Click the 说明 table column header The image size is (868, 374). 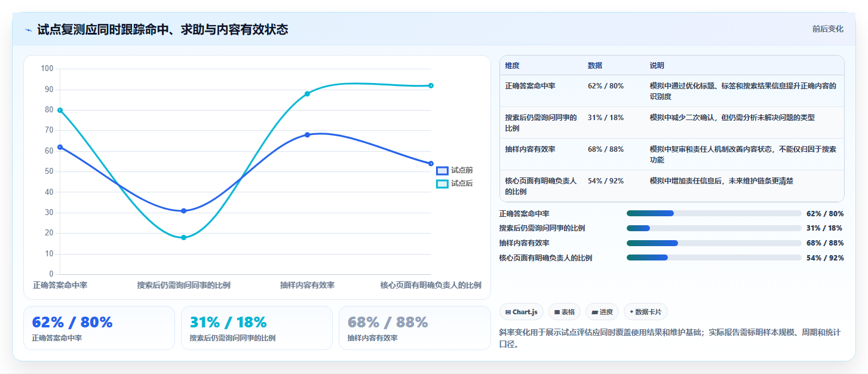pyautogui.click(x=657, y=66)
